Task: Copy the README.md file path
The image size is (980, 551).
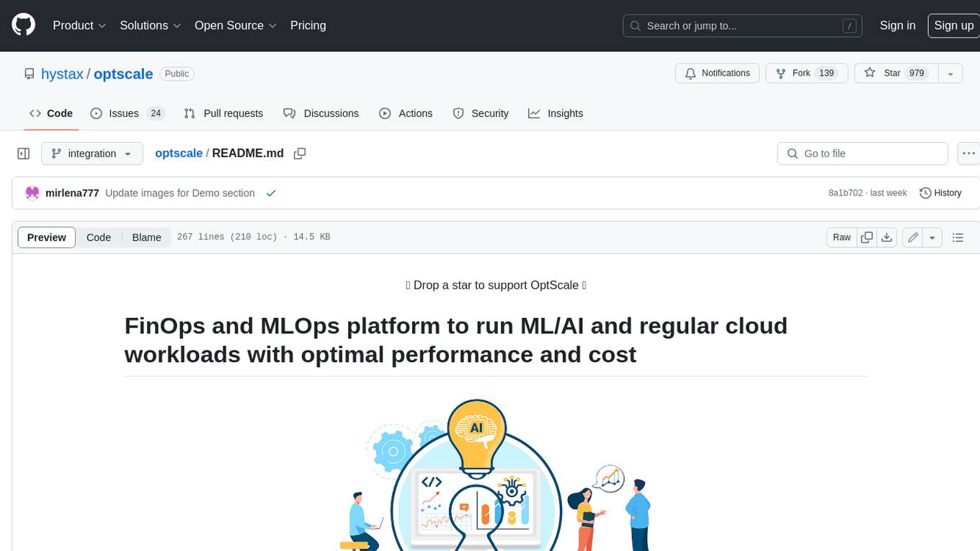Action: 300,154
